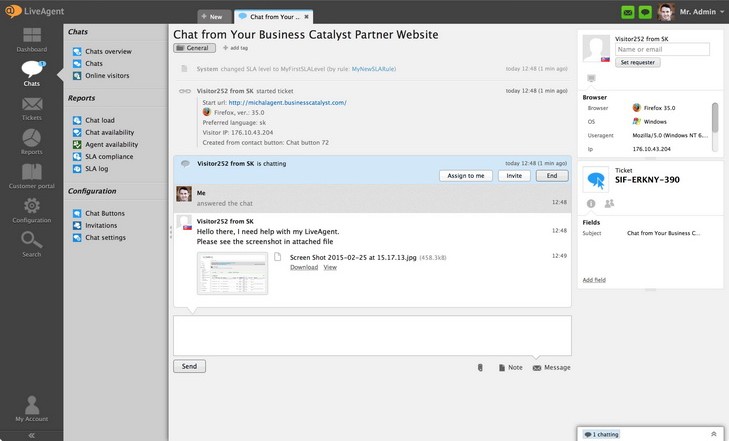Click the Firefox icon in Browser details

coord(636,108)
